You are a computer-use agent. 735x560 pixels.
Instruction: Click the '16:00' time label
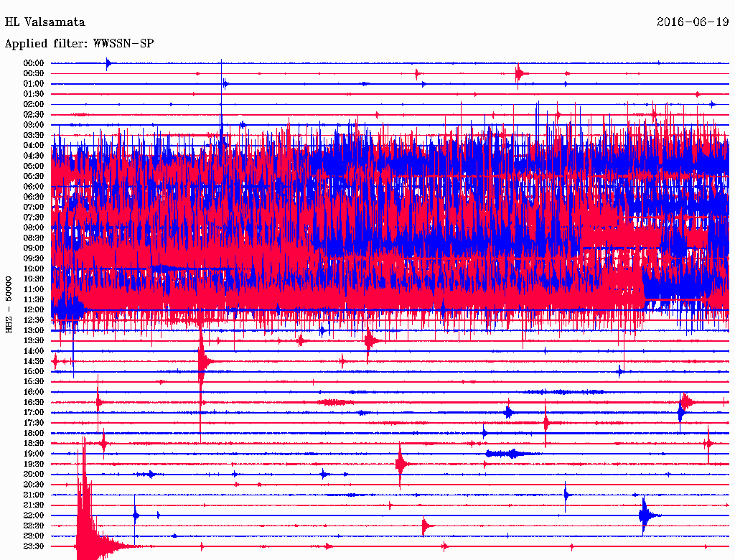pyautogui.click(x=34, y=392)
